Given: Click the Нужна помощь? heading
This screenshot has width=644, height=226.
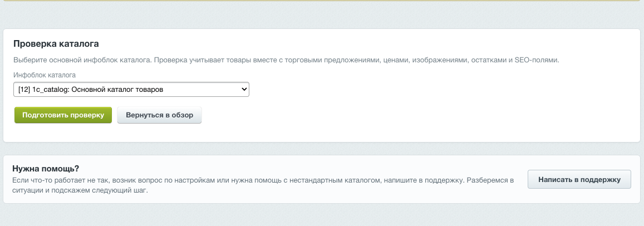Looking at the screenshot, I should pos(46,169).
